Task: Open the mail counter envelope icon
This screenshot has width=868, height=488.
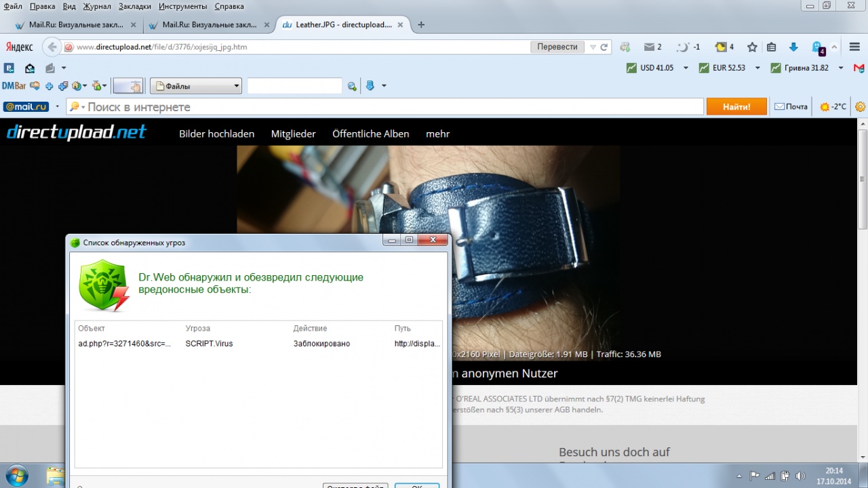Action: tap(652, 47)
